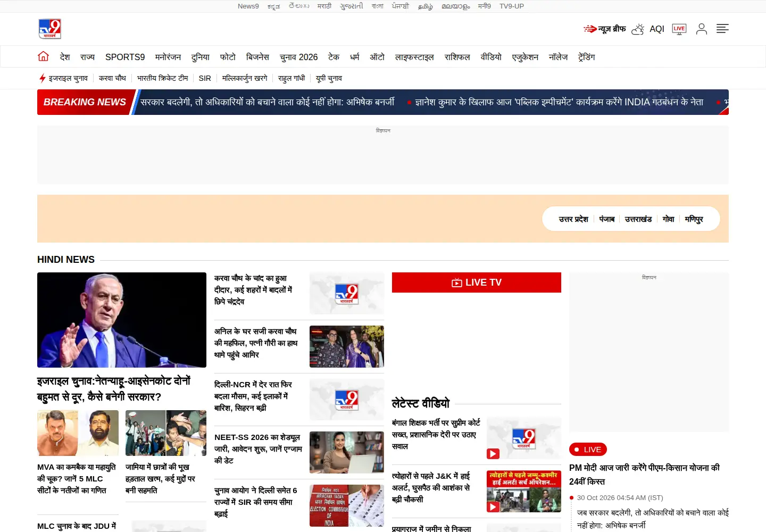Open the मराठी language edition
The width and height of the screenshot is (766, 532).
(x=324, y=6)
